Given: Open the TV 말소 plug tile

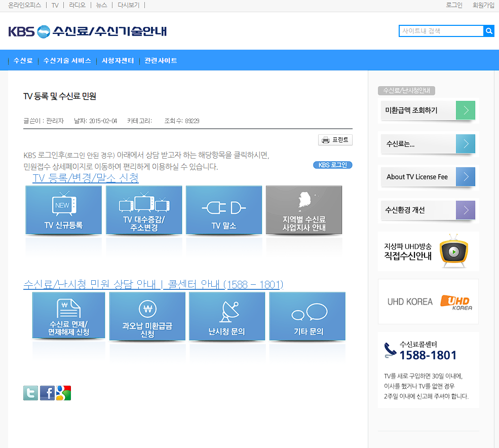Looking at the screenshot, I should click(224, 210).
